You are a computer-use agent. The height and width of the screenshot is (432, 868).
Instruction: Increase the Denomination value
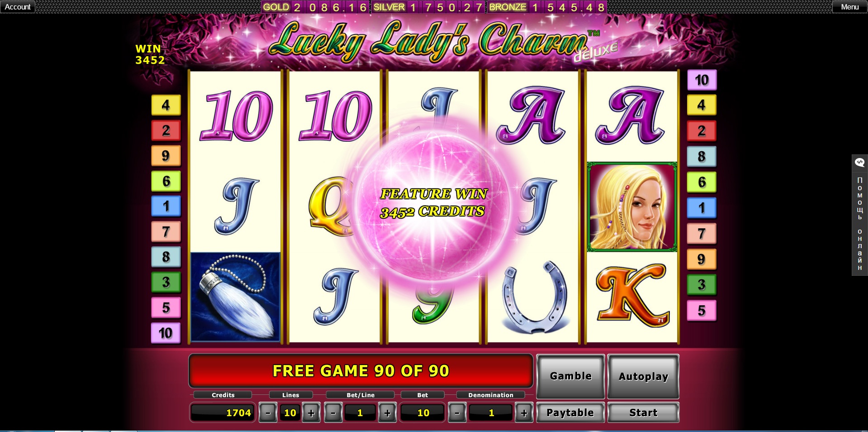point(524,413)
